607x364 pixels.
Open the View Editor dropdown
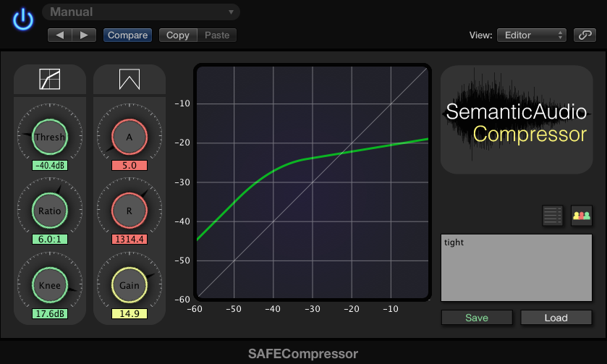click(532, 35)
